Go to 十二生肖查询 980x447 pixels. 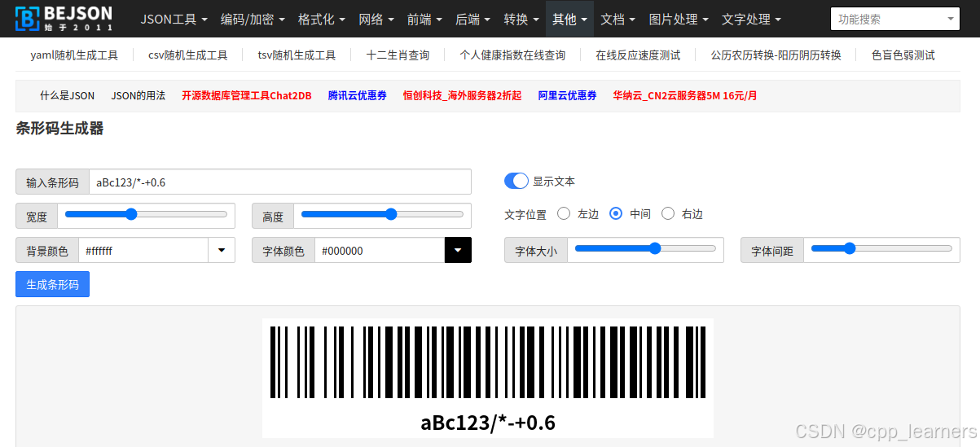(398, 55)
